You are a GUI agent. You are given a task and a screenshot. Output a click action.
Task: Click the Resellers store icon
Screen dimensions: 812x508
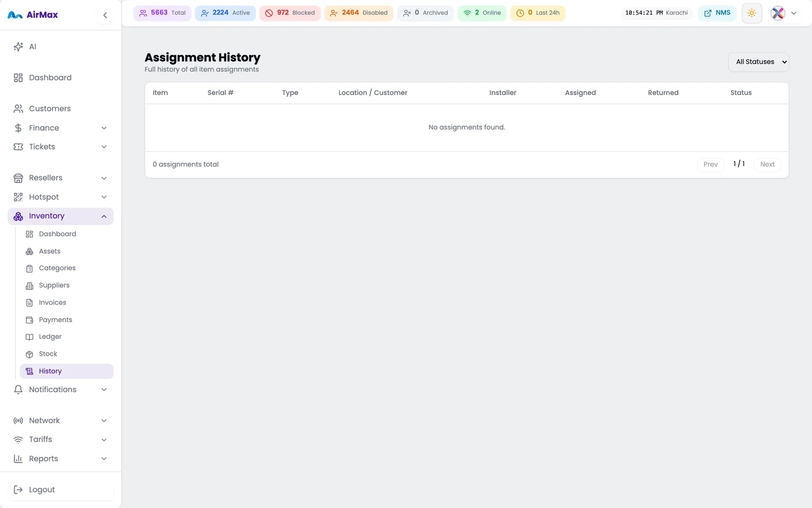pos(18,178)
